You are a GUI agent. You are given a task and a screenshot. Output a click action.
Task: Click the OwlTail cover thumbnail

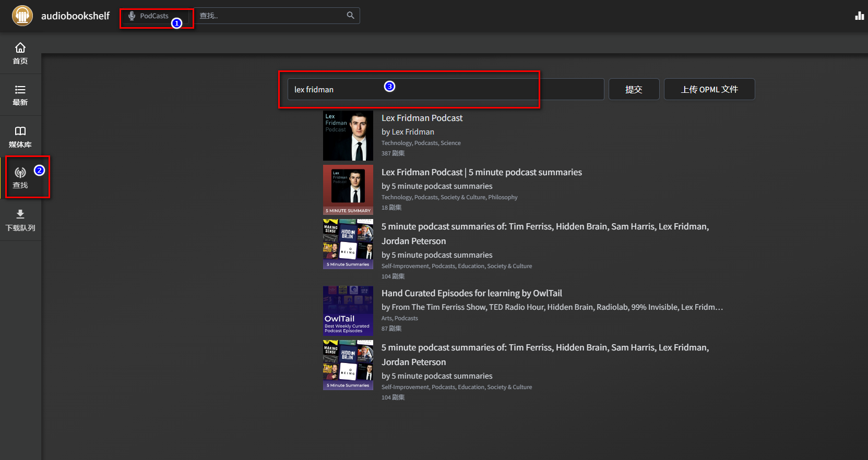(348, 311)
